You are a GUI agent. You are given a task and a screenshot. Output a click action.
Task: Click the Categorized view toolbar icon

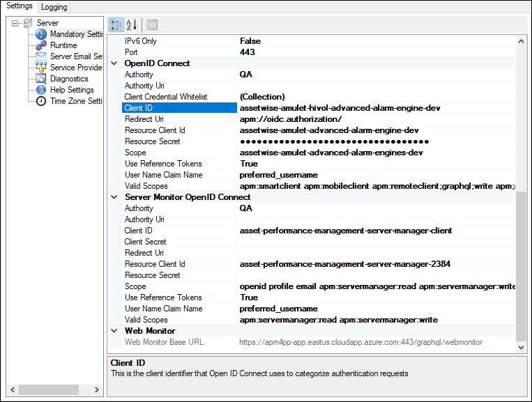(x=116, y=25)
